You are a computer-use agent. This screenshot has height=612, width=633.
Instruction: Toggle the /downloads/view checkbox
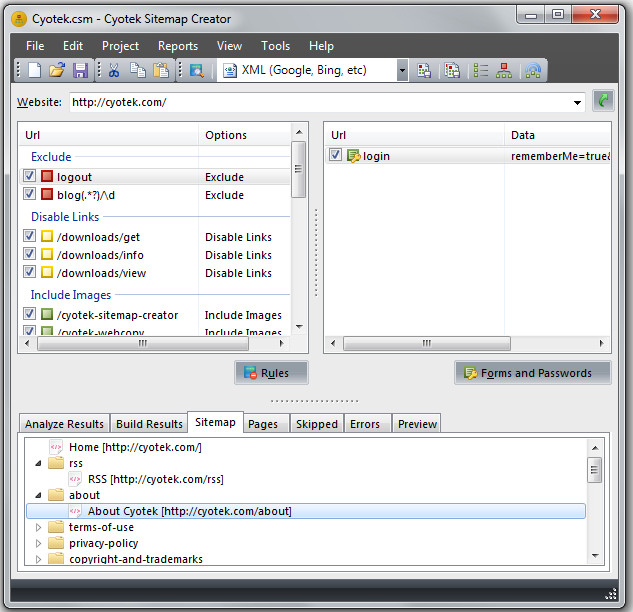[29, 272]
